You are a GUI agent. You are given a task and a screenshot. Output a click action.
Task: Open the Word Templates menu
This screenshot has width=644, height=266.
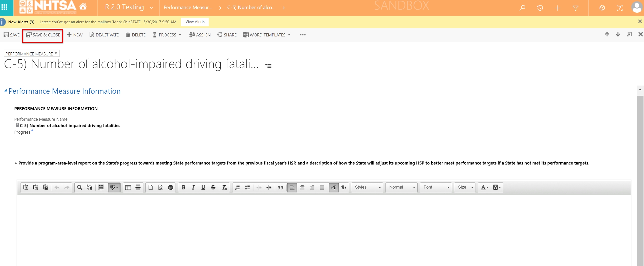point(267,35)
